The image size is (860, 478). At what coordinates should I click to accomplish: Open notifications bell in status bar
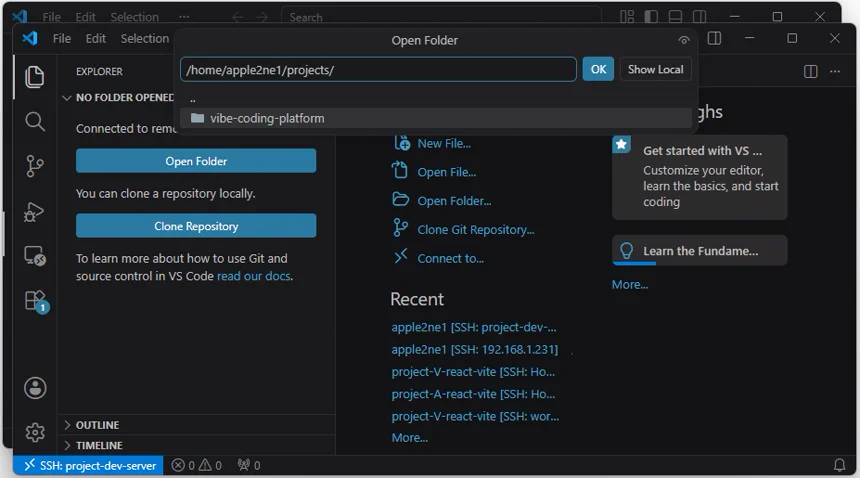point(839,465)
